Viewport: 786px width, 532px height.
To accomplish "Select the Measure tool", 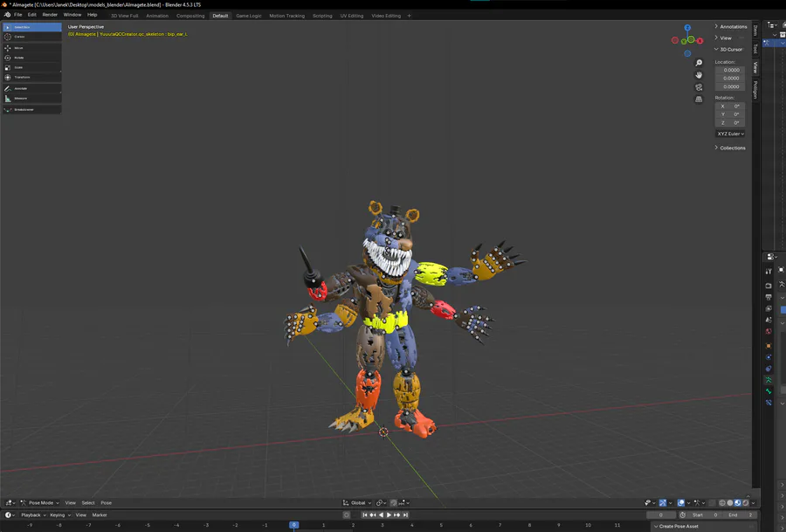I will pyautogui.click(x=32, y=99).
